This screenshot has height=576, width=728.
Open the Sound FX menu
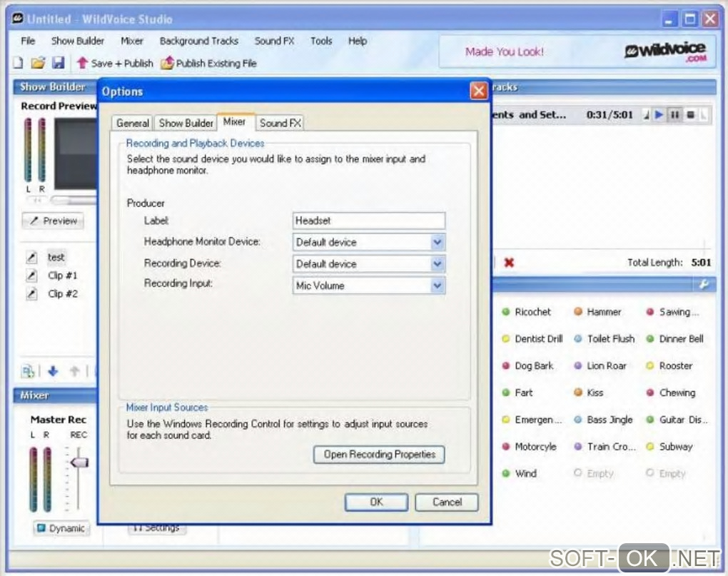[274, 41]
